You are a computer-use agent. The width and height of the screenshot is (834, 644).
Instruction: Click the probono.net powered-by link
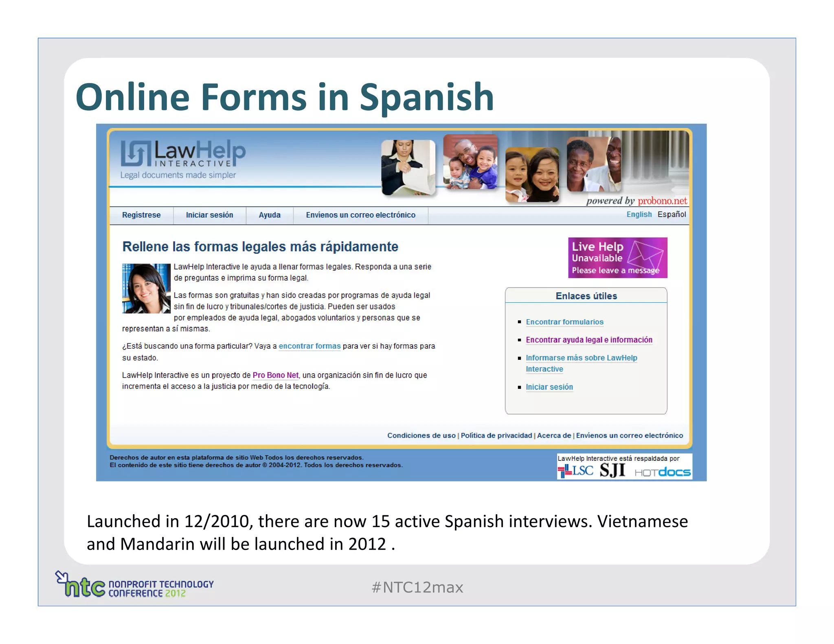(662, 201)
